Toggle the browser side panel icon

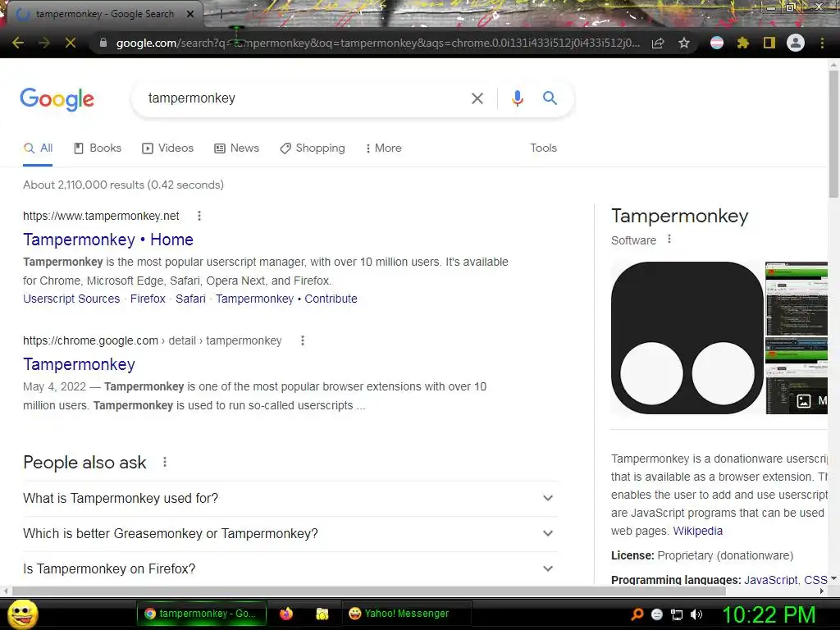(x=769, y=43)
